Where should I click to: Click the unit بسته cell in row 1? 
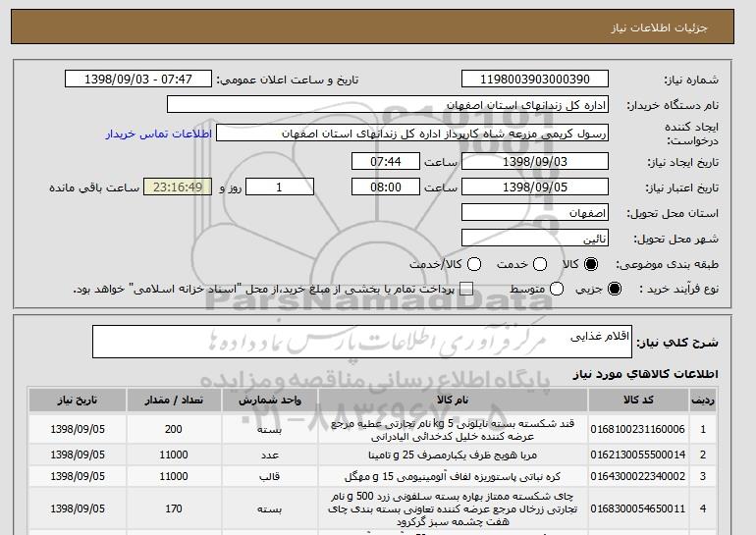(270, 429)
